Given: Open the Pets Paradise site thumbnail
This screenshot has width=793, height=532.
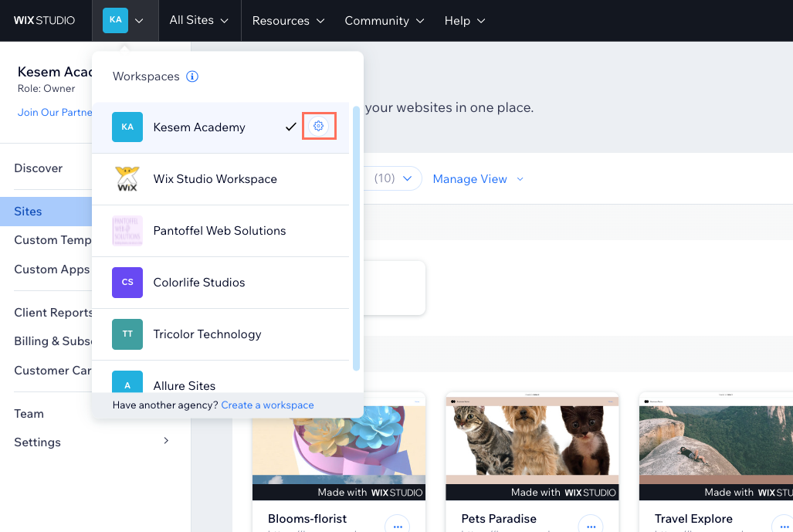Looking at the screenshot, I should (532, 446).
